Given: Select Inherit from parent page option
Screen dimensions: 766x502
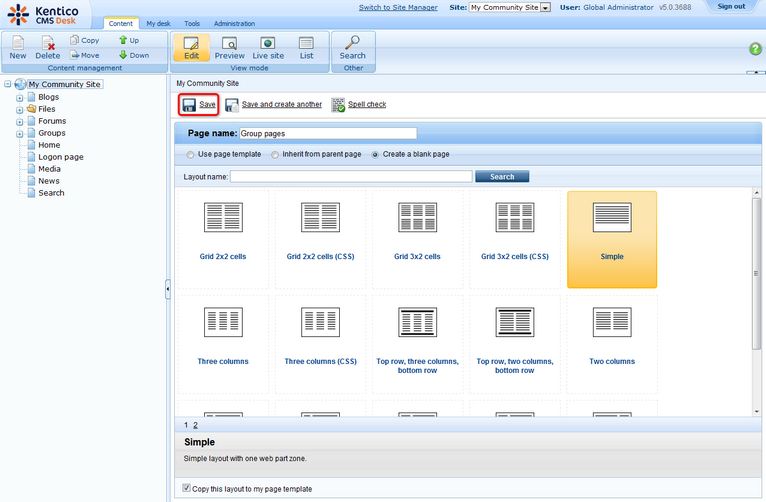Looking at the screenshot, I should point(276,155).
